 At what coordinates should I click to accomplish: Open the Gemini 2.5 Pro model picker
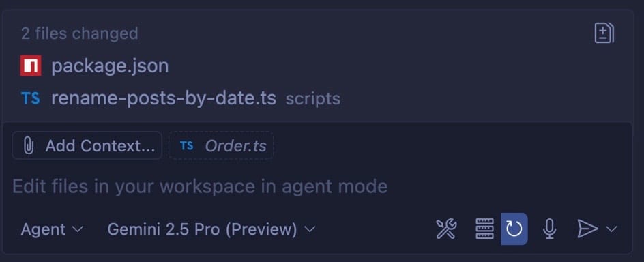tap(211, 229)
